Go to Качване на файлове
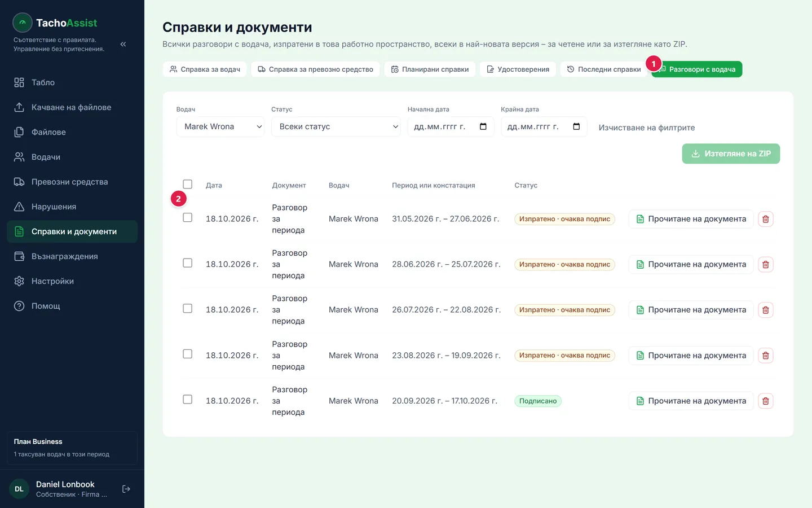Viewport: 812px width, 508px height. [x=72, y=107]
